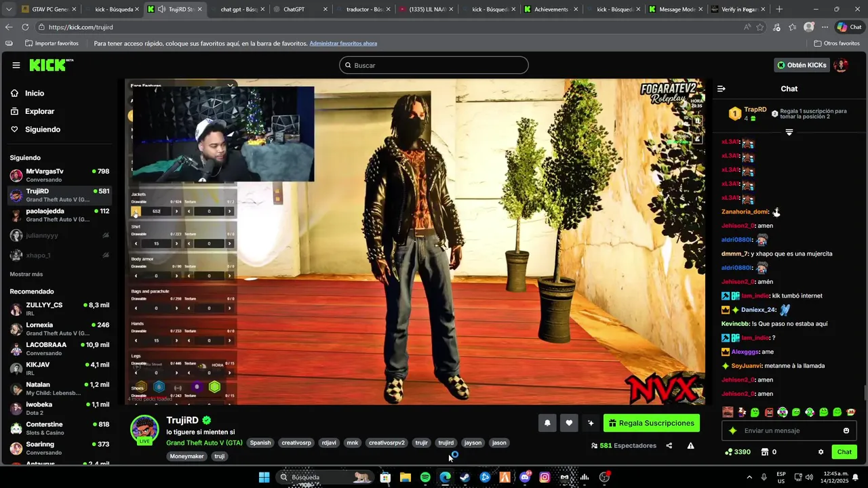This screenshot has width=868, height=488.
Task: Click the jayson tag
Action: point(473,443)
